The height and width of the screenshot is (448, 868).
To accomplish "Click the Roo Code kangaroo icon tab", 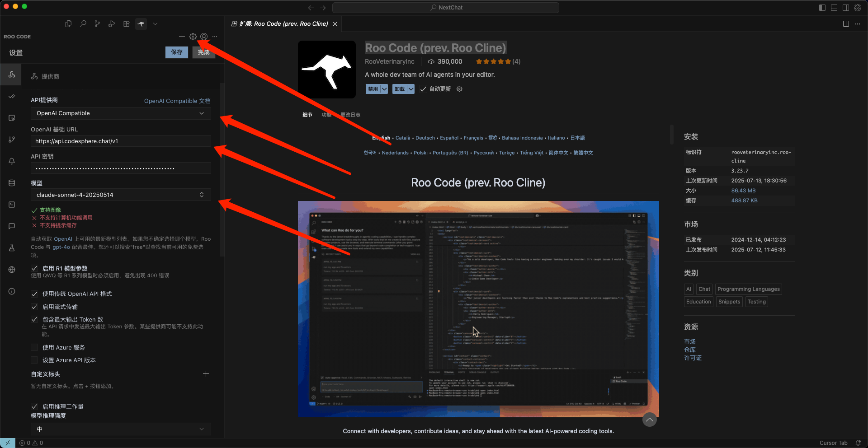I will (141, 24).
